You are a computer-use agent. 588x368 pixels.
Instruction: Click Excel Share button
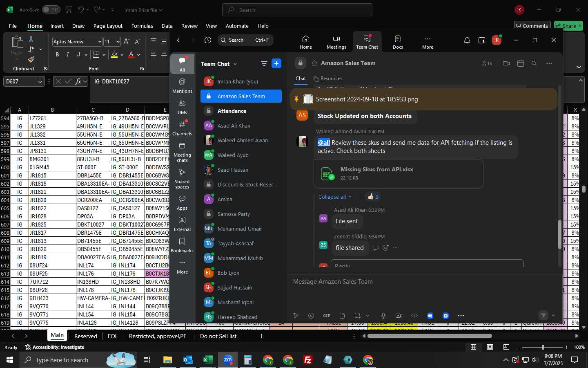point(569,25)
